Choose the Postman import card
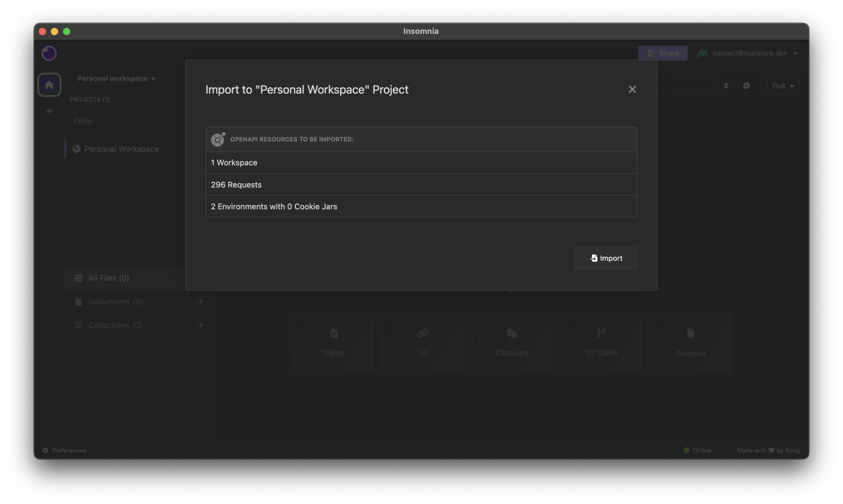The height and width of the screenshot is (504, 843). pos(690,343)
